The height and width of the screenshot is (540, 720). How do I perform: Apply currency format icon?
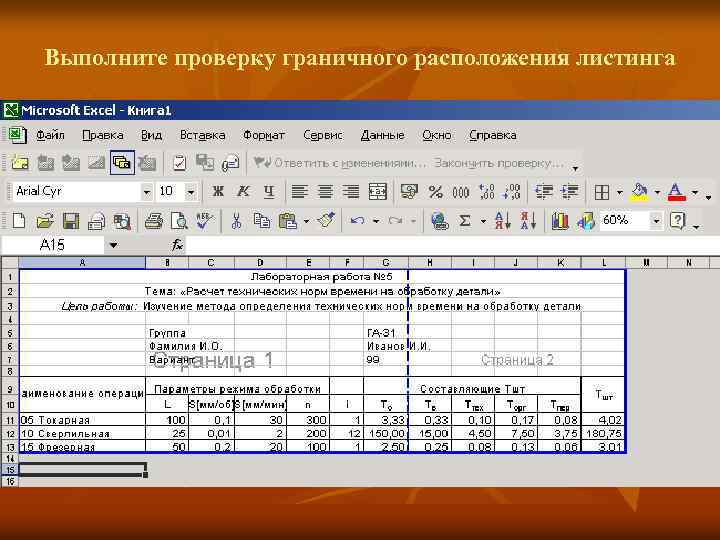pyautogui.click(x=409, y=191)
